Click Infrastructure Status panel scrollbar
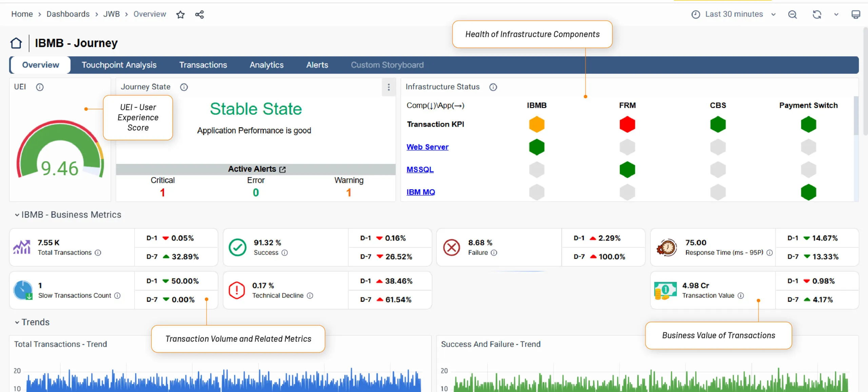Image resolution: width=868 pixels, height=392 pixels. tap(856, 115)
